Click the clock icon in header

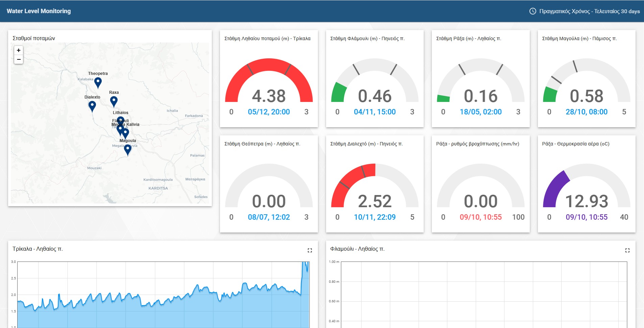(532, 11)
